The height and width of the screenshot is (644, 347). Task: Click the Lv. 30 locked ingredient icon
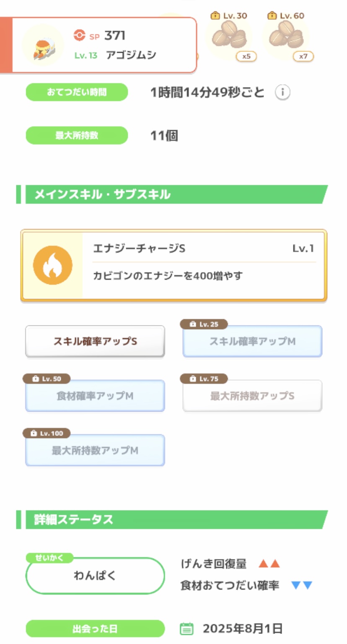point(229,36)
